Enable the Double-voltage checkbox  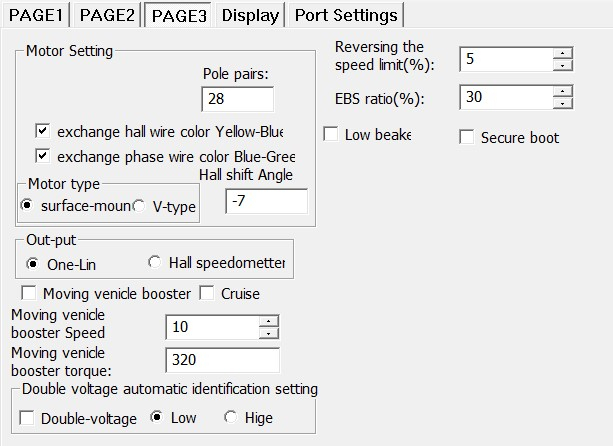coord(28,418)
